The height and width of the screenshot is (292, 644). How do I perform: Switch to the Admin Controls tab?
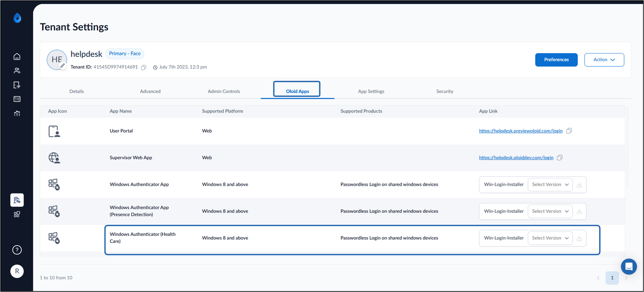coord(224,91)
